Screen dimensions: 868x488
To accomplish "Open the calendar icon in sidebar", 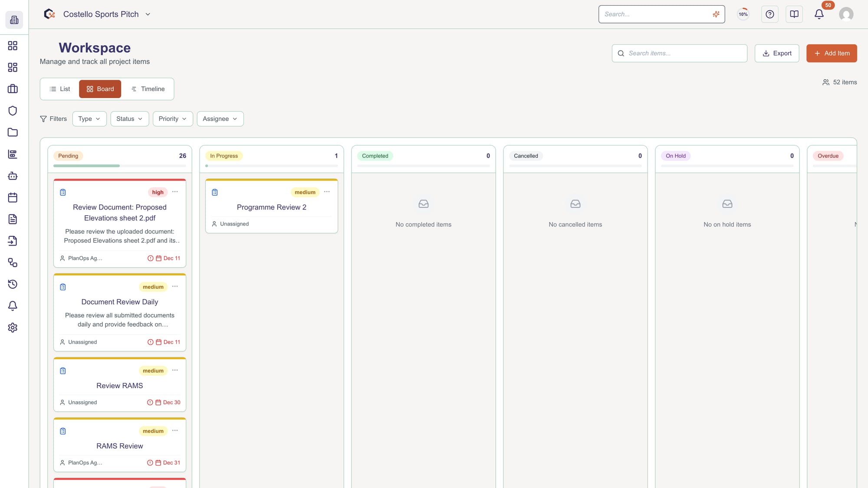I will (x=13, y=197).
